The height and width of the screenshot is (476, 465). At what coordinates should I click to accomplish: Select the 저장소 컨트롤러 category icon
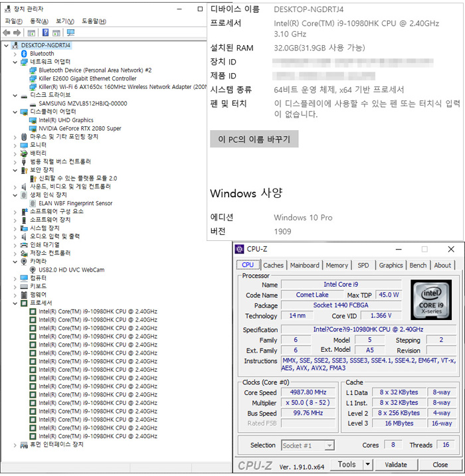(x=24, y=253)
